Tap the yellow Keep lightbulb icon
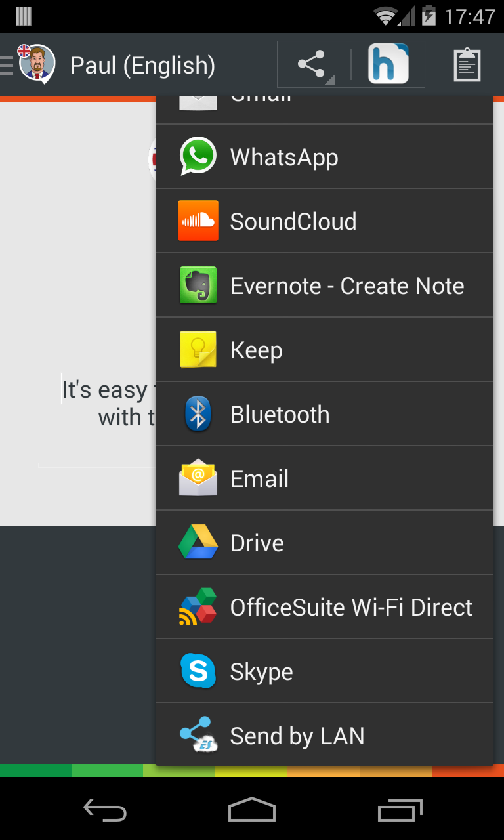Viewport: 504px width, 840px height. click(198, 349)
